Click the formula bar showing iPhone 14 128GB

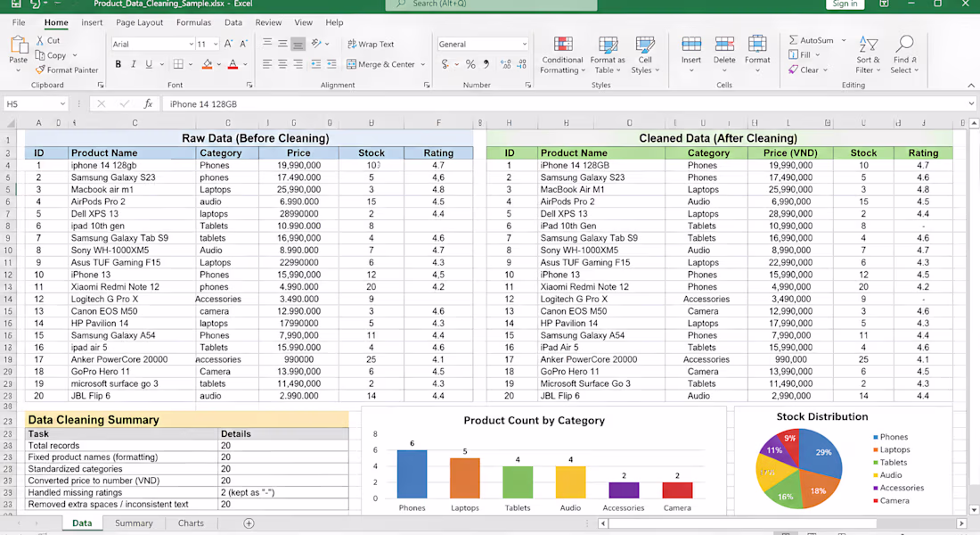(566, 103)
